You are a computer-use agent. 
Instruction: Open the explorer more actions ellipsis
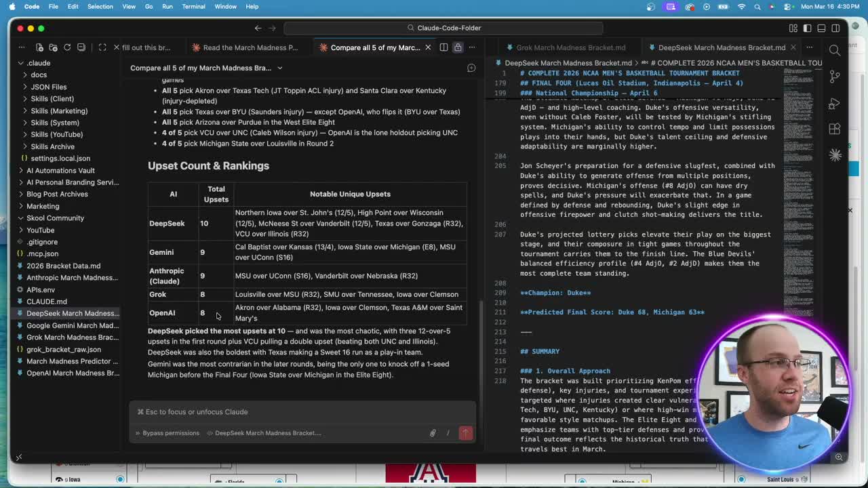[x=22, y=47]
